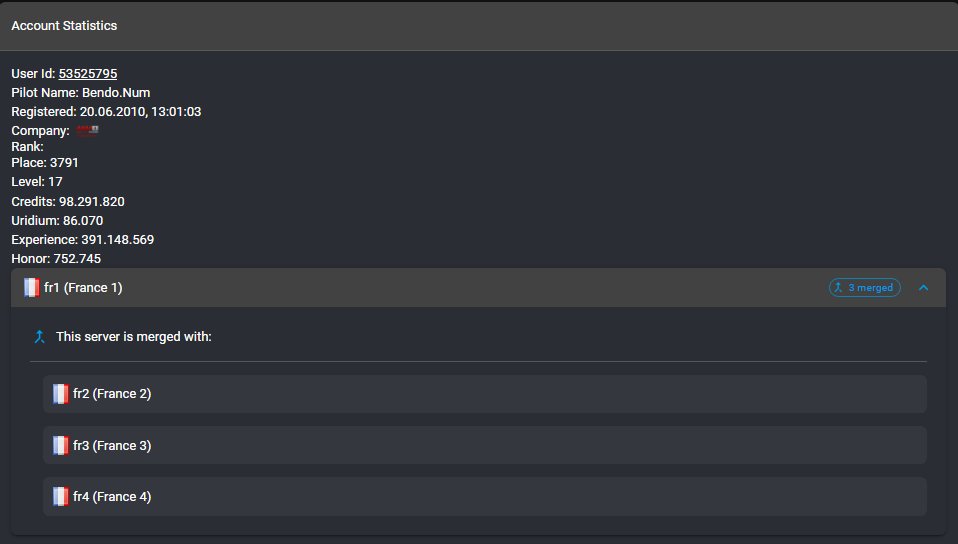Click the merge icon beside 'This server is merged with'
This screenshot has height=544, width=958.
[40, 337]
